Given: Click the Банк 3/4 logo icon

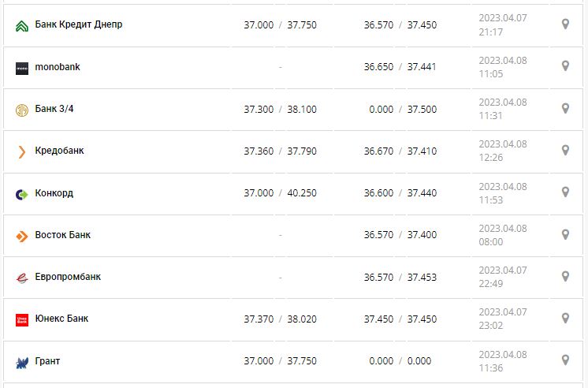Looking at the screenshot, I should pos(22,110).
